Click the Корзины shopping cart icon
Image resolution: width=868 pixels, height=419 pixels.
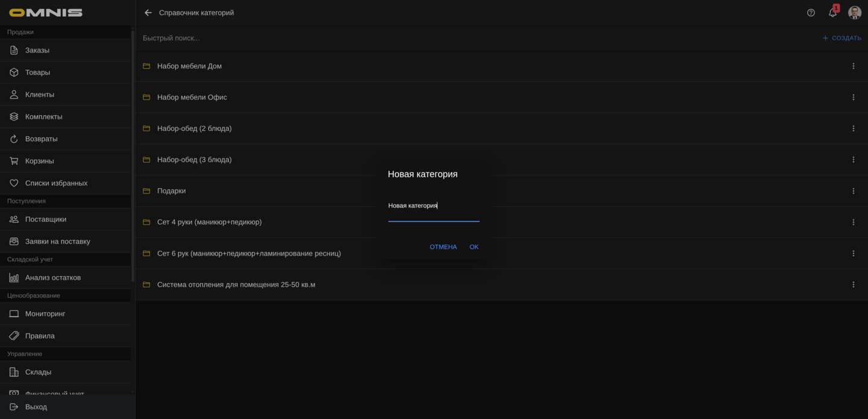[x=14, y=161]
